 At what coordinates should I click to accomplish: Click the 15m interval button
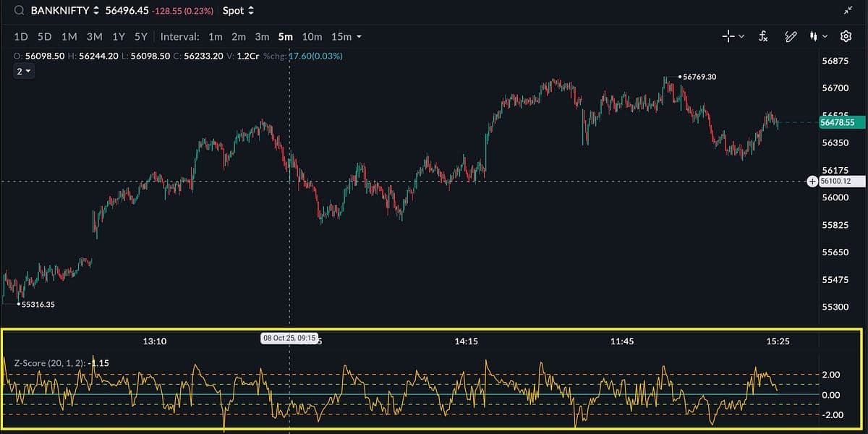[340, 37]
